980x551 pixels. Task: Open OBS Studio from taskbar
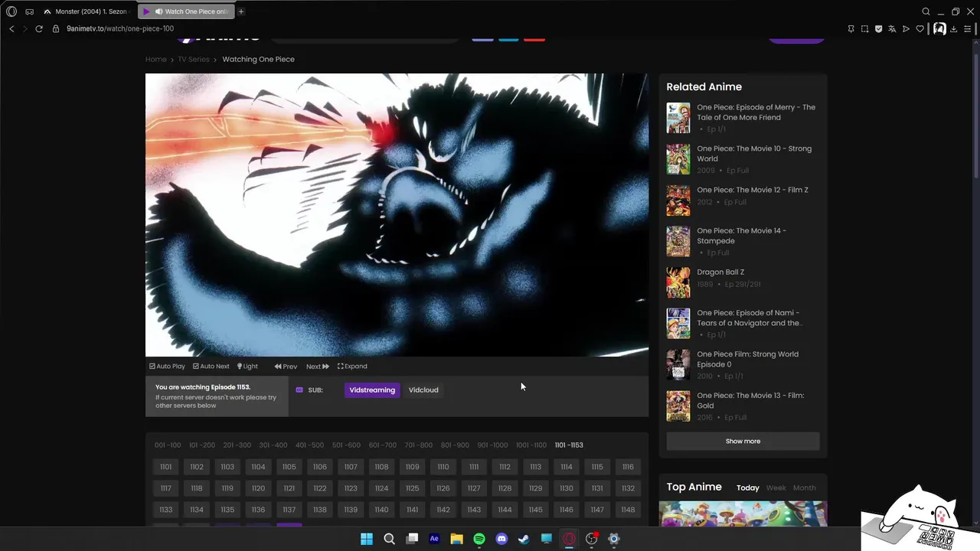pyautogui.click(x=591, y=539)
